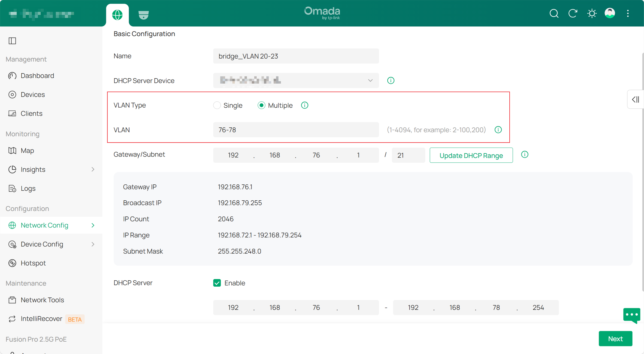This screenshot has width=644, height=354.
Task: Show Gateway/Subnet info tooltip
Action: click(525, 155)
